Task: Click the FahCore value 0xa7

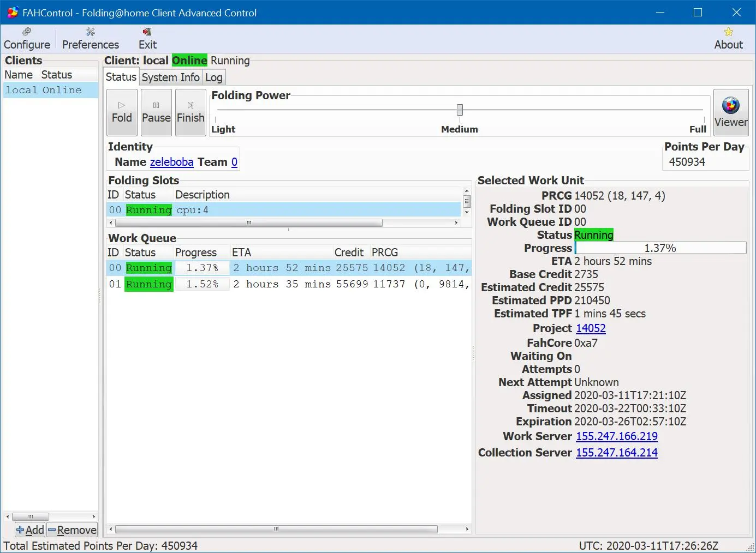Action: click(x=586, y=343)
